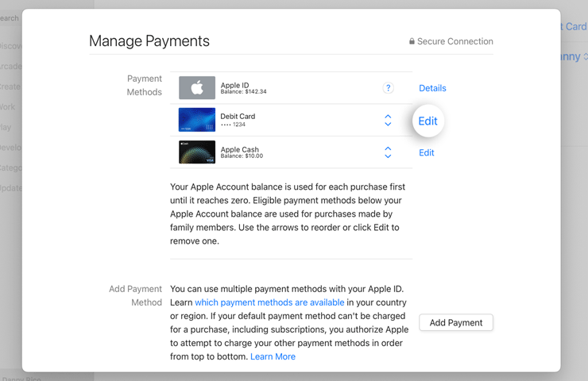Click the Apple ID help question mark icon
This screenshot has width=588, height=381.
click(388, 88)
